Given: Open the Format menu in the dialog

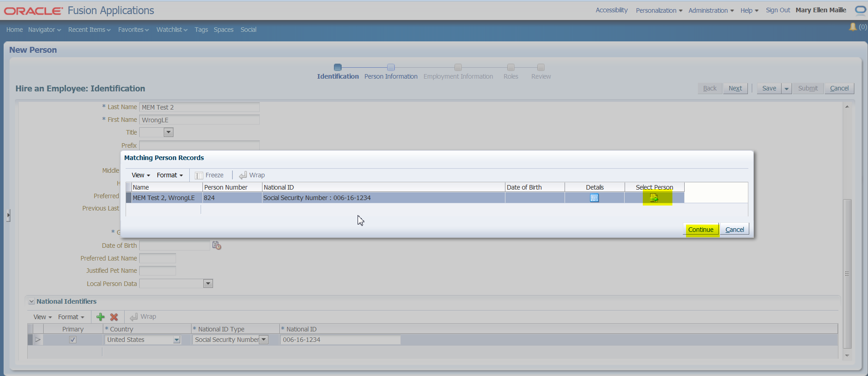Looking at the screenshot, I should [x=170, y=175].
